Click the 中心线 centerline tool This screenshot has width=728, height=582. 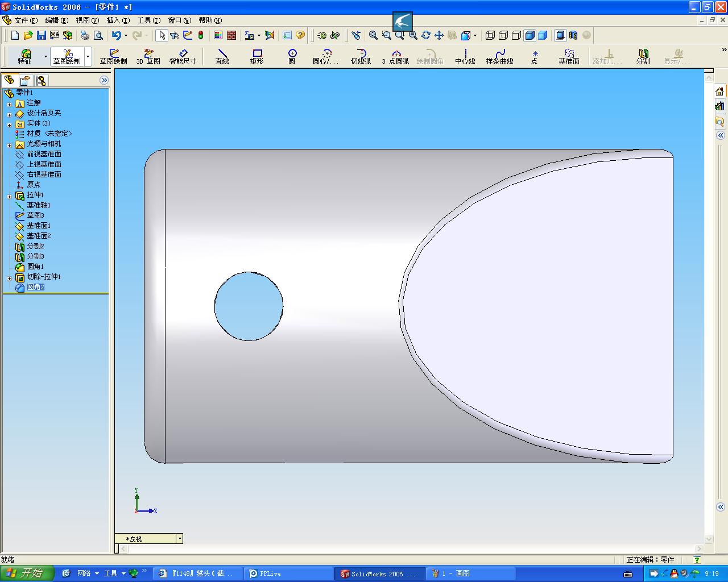click(x=465, y=56)
